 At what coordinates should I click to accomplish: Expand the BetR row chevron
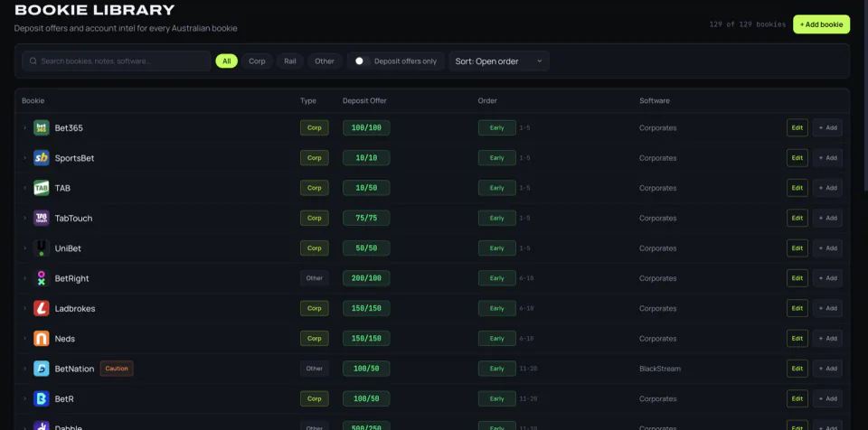[x=25, y=398]
